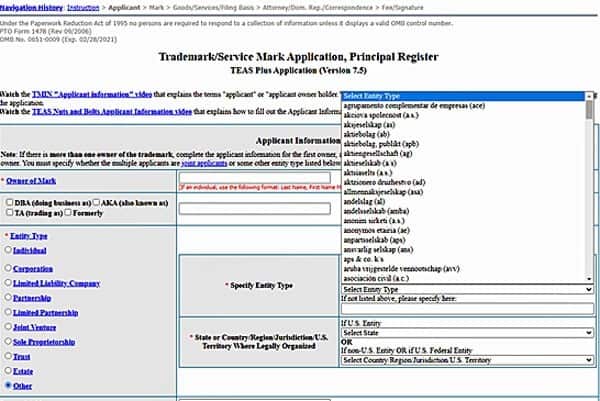Select the Limited Partnership radio button
Viewport: 600px width, 401px height.
pos(8,312)
